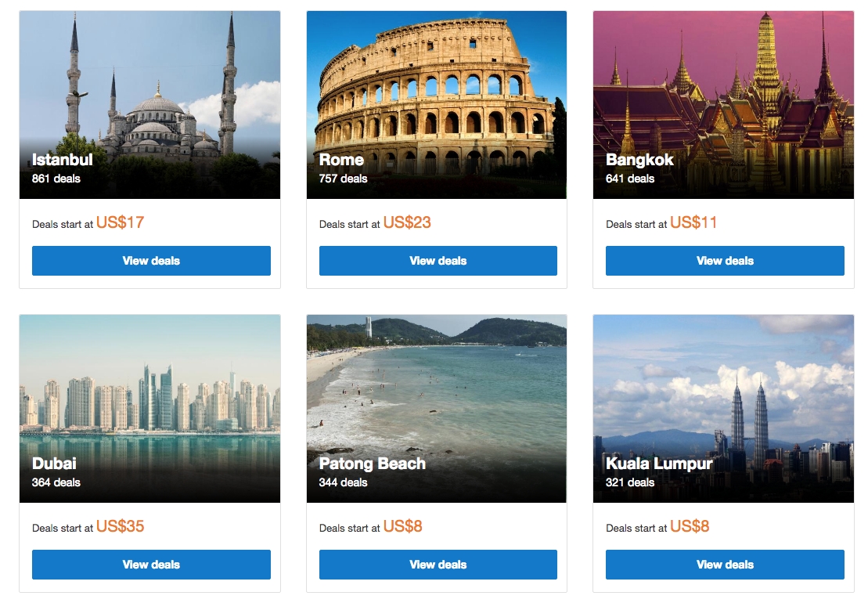Click the 321 deals label
The height and width of the screenshot is (603, 868).
630,482
